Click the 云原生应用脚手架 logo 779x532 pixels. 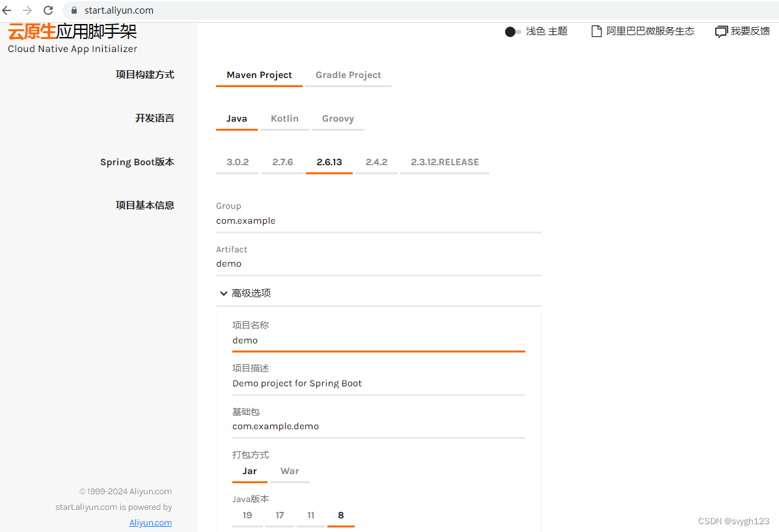(x=72, y=32)
